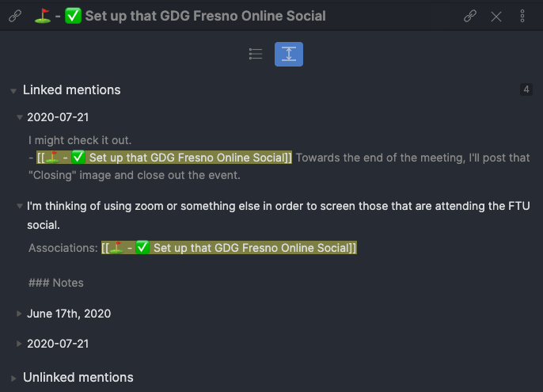Screen dimensions: 543x392
Task: Click the link icon left of the pane title
Action: tap(14, 16)
